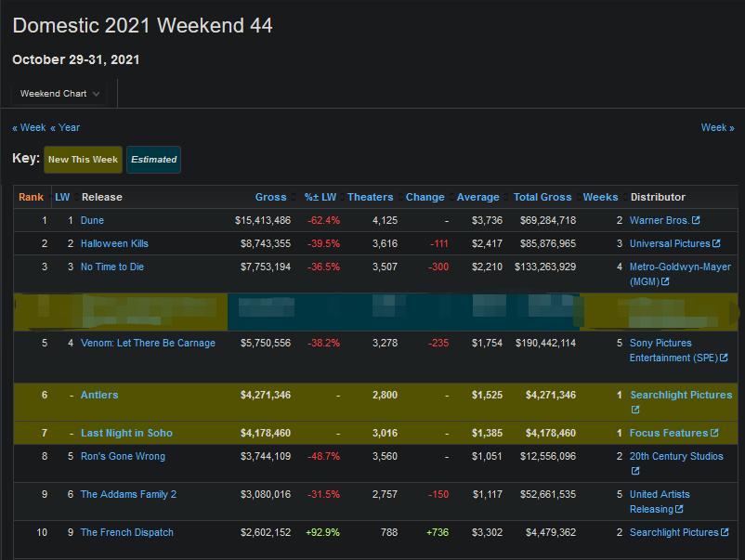Open the Halloween Kills release page
Viewport: 745px width, 560px height.
click(x=114, y=243)
